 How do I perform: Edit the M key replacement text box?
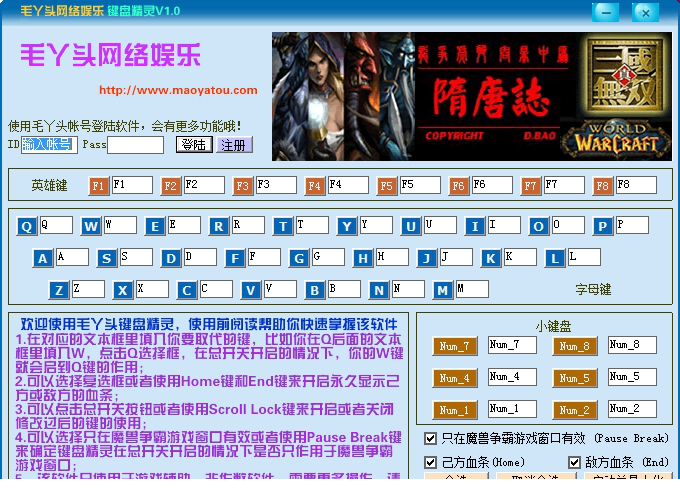click(x=472, y=289)
